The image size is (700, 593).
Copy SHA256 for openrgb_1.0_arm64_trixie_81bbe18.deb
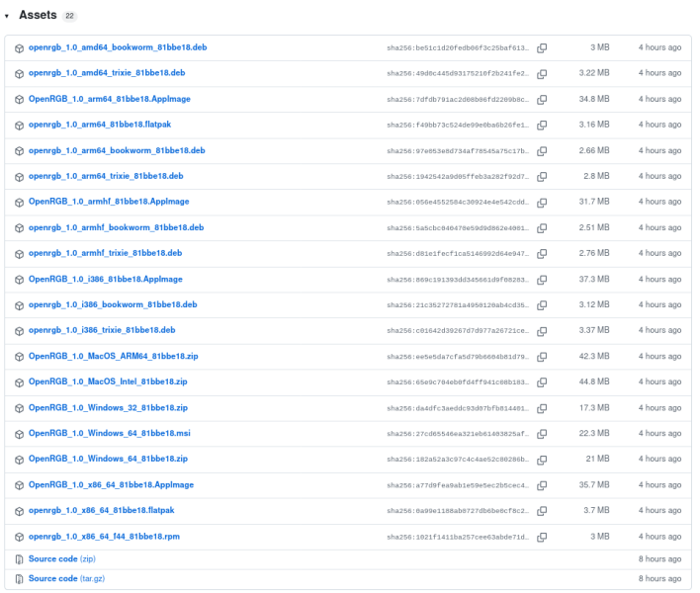[x=542, y=176]
